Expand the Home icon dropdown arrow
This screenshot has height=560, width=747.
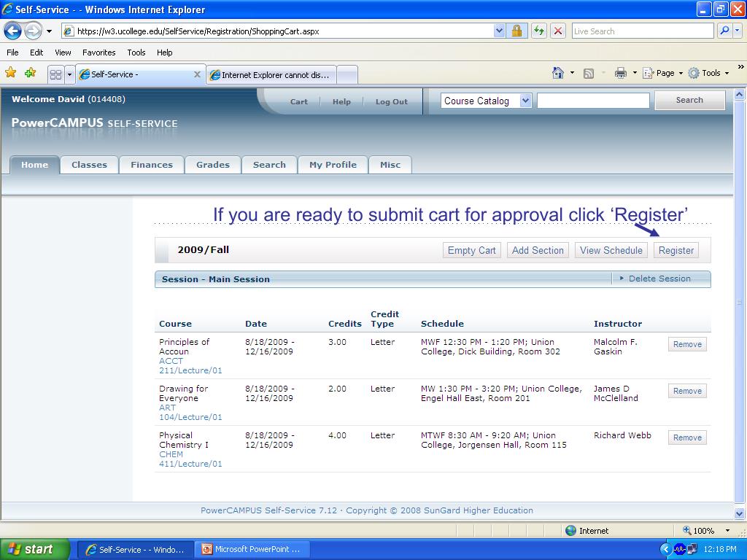tap(572, 73)
